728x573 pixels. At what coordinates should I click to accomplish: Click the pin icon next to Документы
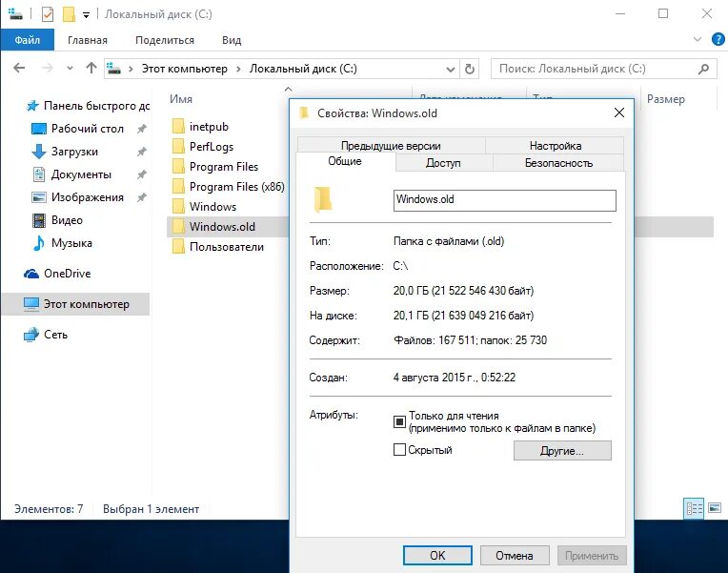(x=142, y=174)
